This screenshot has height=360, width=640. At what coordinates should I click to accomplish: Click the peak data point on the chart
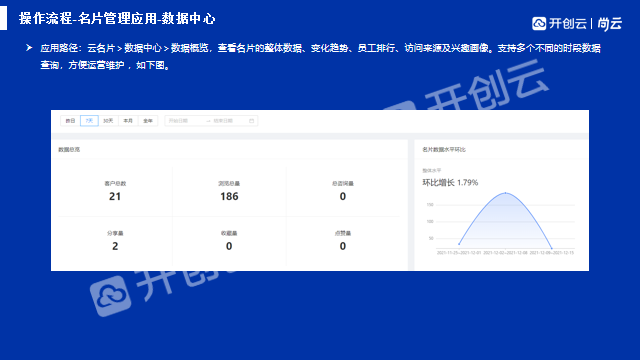click(506, 193)
